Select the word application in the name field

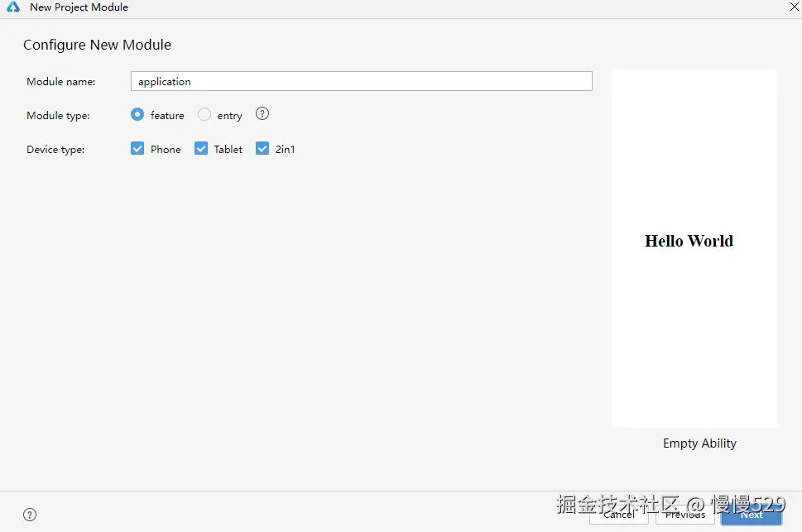pyautogui.click(x=163, y=81)
